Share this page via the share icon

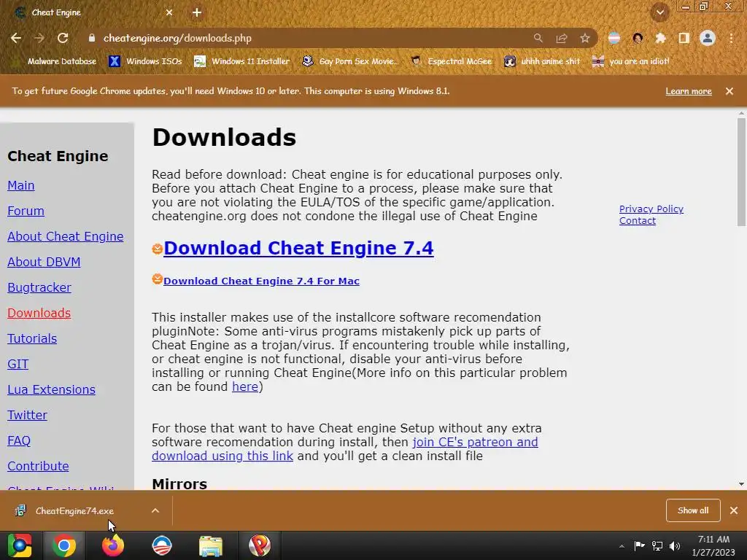tap(562, 38)
